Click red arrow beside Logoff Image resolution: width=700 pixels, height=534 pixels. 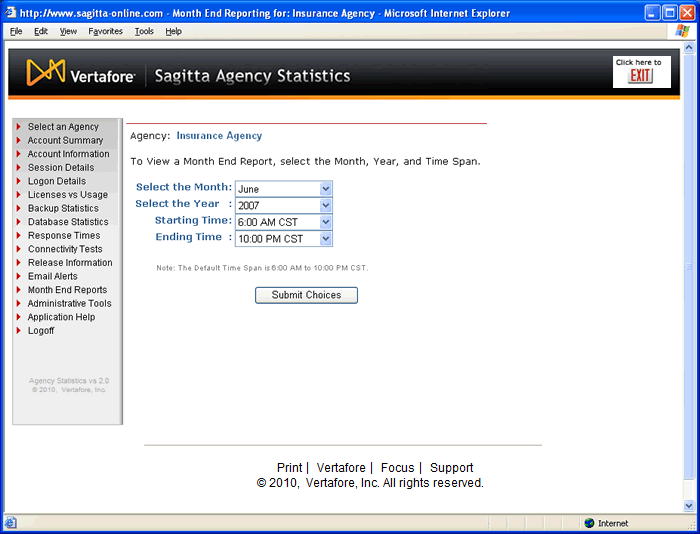pyautogui.click(x=19, y=330)
